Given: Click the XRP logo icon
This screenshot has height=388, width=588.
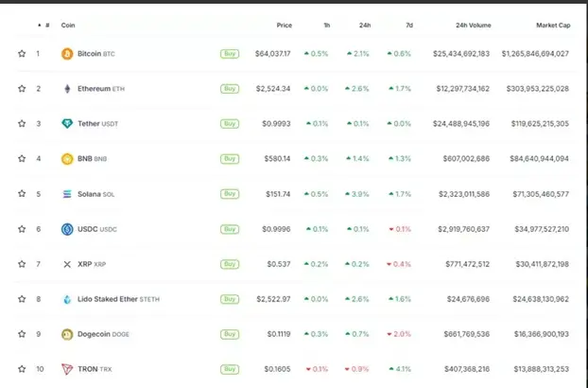Looking at the screenshot, I should (x=67, y=264).
